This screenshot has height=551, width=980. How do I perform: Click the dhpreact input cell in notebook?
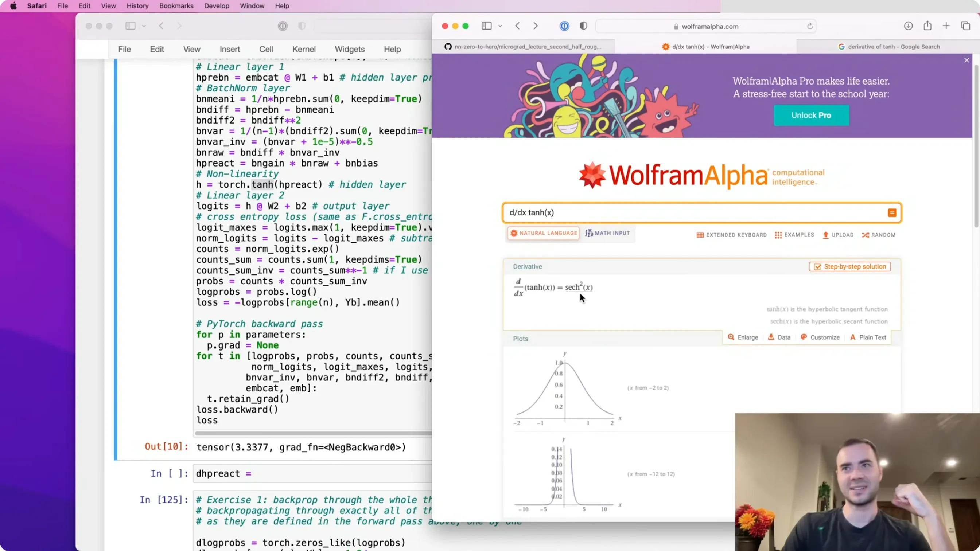(x=313, y=473)
